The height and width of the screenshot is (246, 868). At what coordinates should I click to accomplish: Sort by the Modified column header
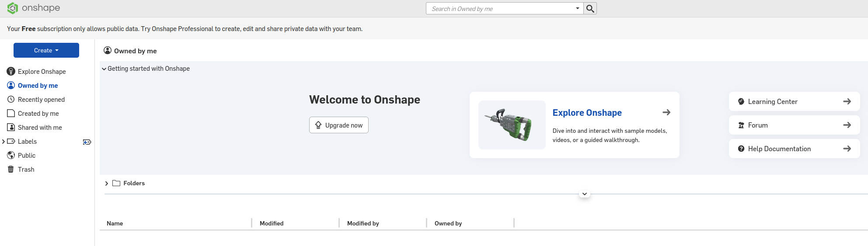[272, 223]
